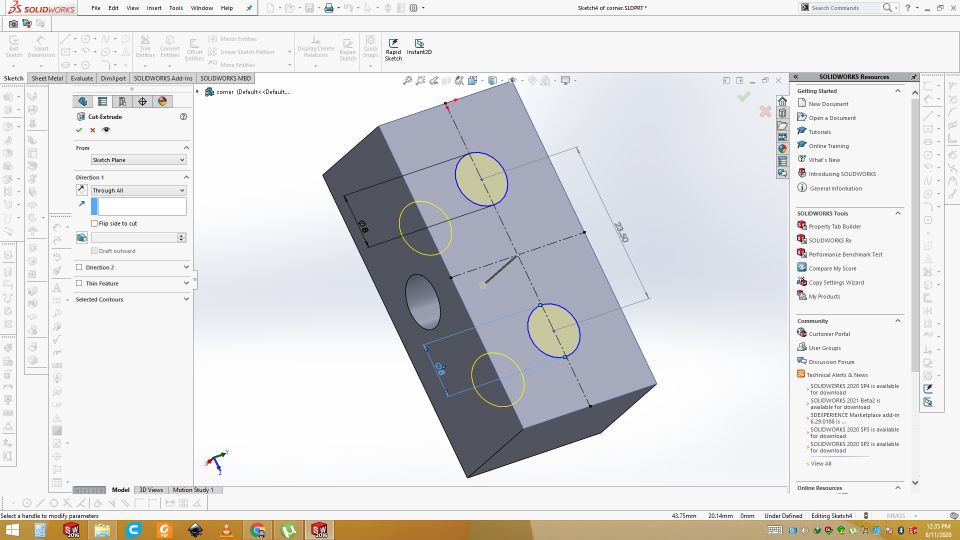Viewport: 960px width, 540px height.
Task: Click the Windows Start button
Action: 12,530
